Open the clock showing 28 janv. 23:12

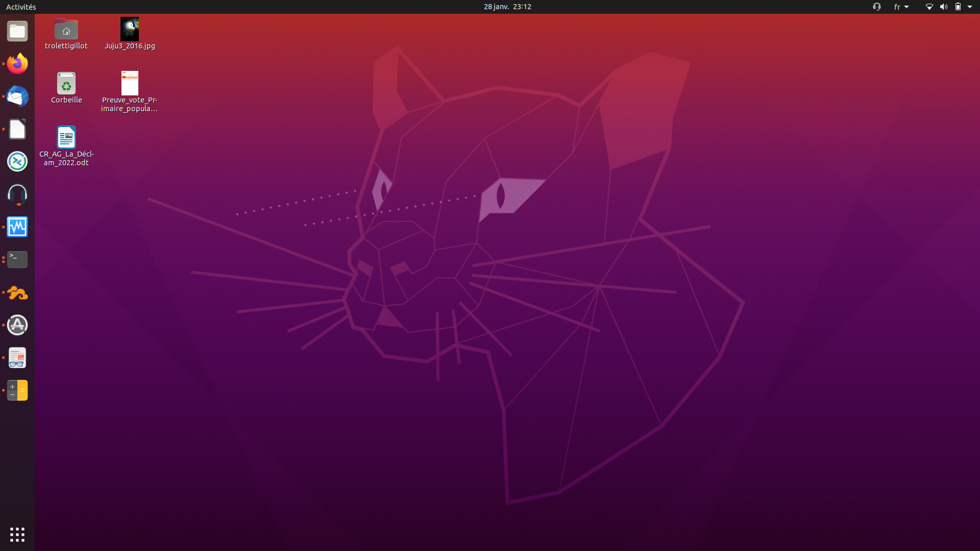[x=507, y=7]
